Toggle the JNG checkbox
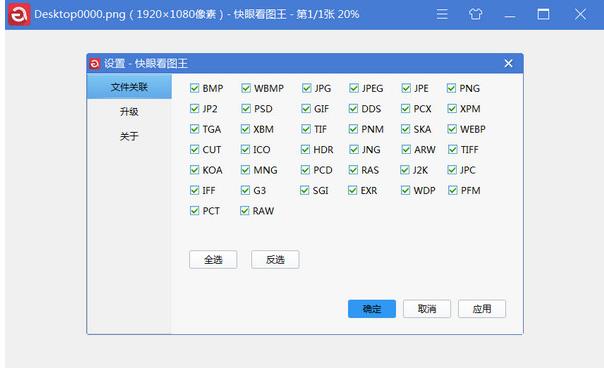Screen dimensions: 604x368 coord(354,150)
